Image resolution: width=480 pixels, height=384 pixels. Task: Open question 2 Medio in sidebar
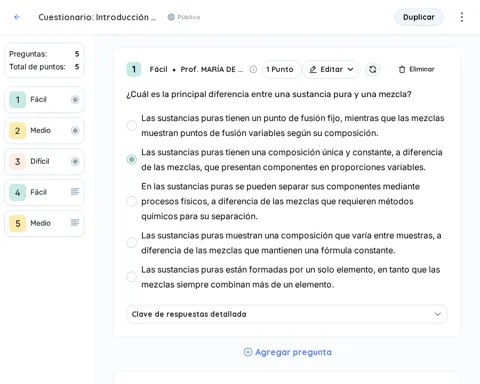[x=44, y=130]
